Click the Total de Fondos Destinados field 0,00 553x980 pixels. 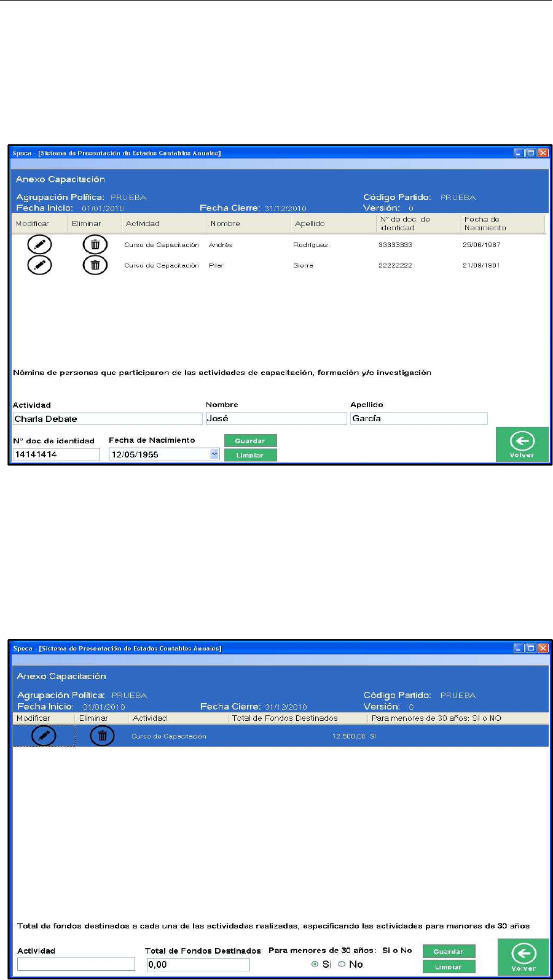click(198, 964)
